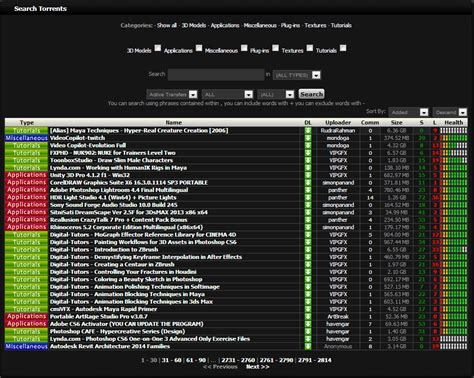Click health bar of HDR Light Studio row
Image resolution: width=474 pixels, height=378 pixels.
tap(454, 197)
